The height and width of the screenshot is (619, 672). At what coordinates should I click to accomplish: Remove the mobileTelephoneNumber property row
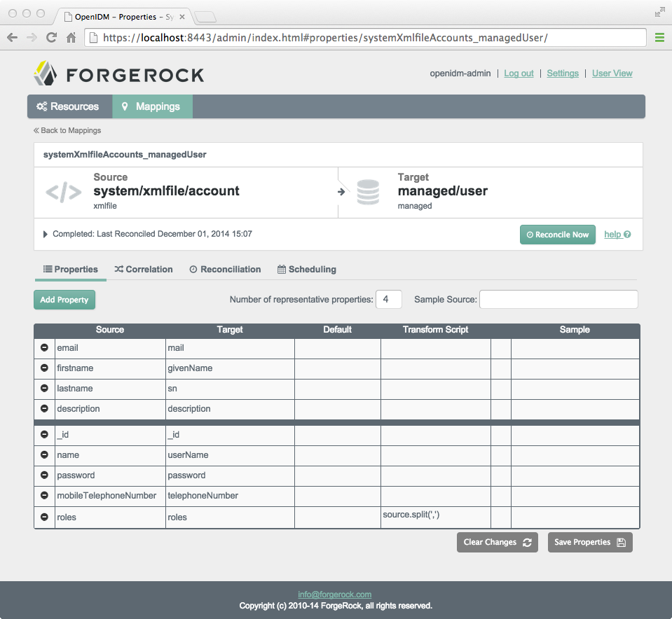point(44,495)
